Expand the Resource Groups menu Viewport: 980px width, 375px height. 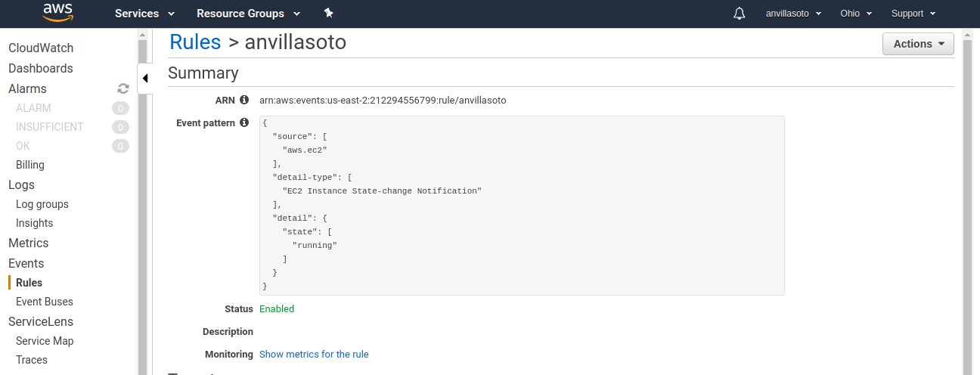click(x=247, y=14)
